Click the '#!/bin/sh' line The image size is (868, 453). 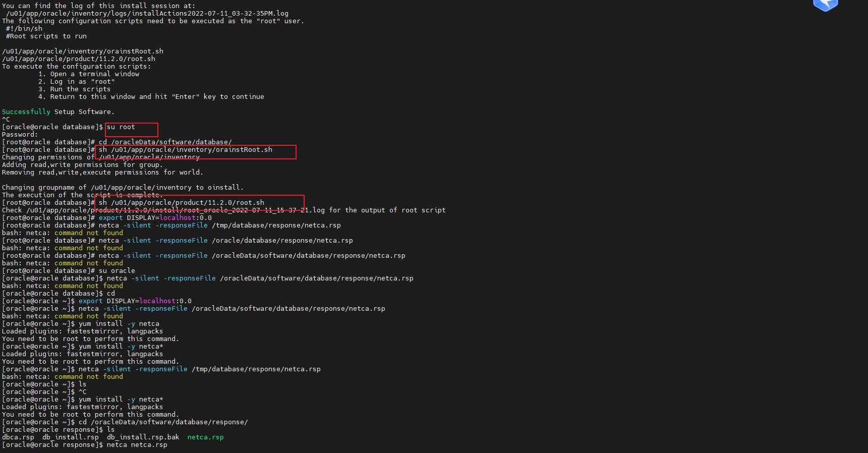(x=24, y=29)
